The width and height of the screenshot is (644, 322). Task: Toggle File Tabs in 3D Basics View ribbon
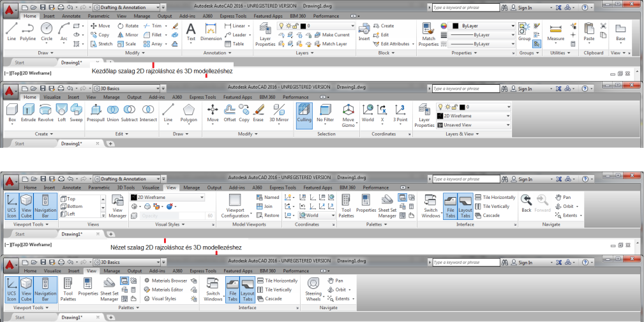[232, 289]
